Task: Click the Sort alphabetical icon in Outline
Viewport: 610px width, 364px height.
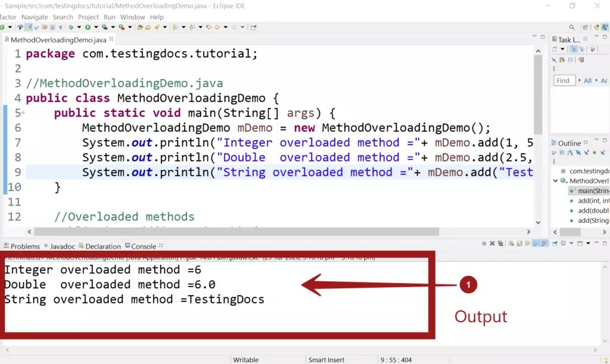Action: 570,153
